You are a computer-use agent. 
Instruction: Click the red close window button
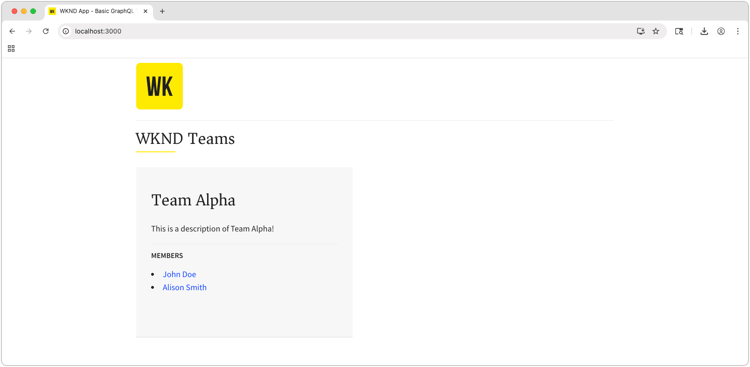14,11
